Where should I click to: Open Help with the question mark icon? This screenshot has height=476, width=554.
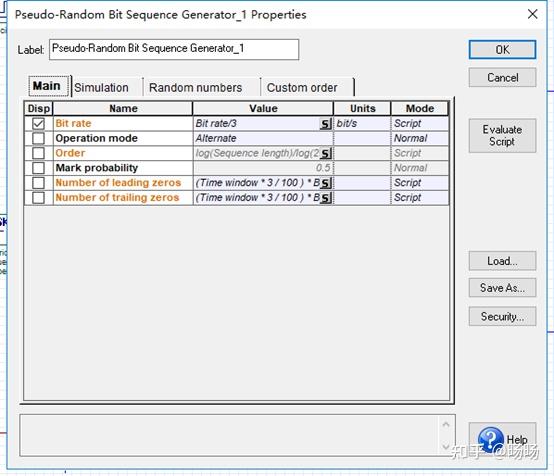pyautogui.click(x=502, y=440)
